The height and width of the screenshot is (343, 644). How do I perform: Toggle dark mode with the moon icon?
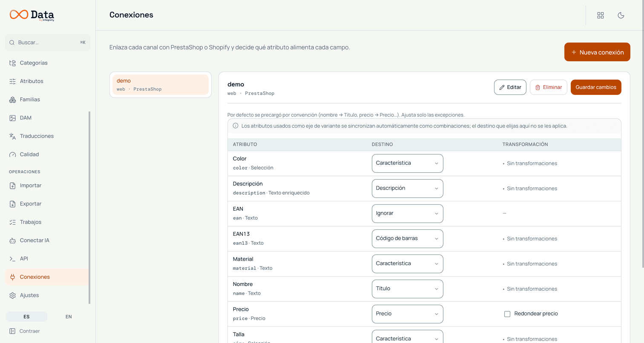pyautogui.click(x=621, y=15)
